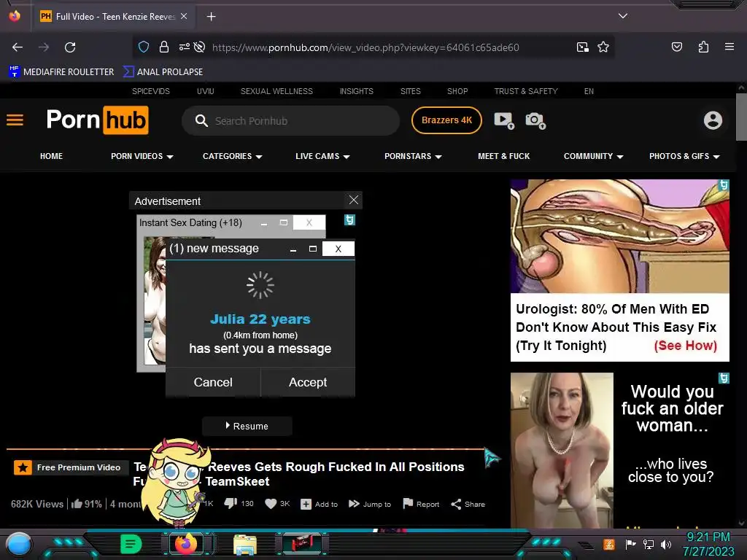Screen dimensions: 747x560
Task: Click the green notes app in taskbar
Action: pos(131,544)
